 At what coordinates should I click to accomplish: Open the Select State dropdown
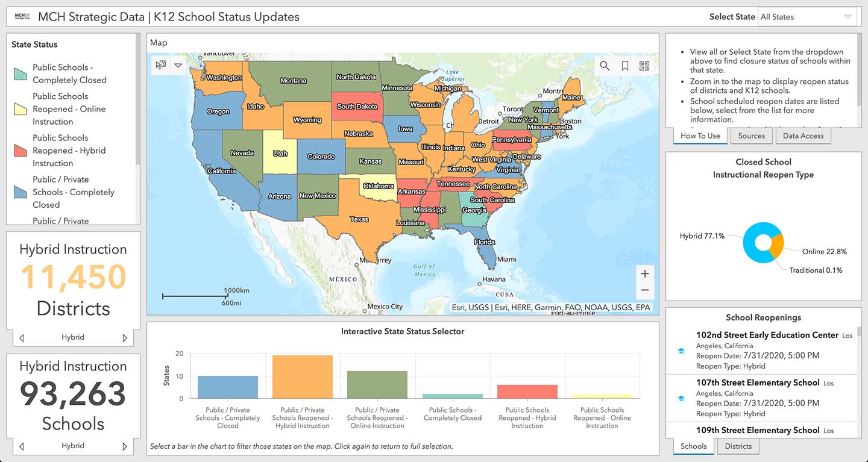[x=808, y=16]
